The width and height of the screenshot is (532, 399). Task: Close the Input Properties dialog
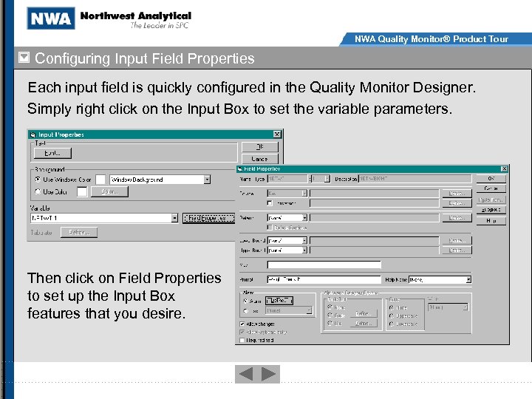pyautogui.click(x=277, y=134)
